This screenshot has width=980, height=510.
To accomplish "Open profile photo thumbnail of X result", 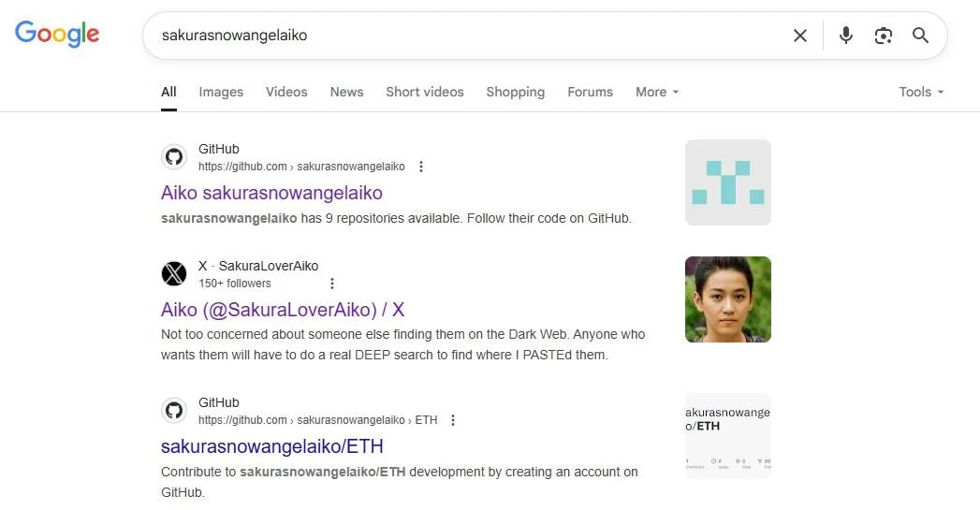I will coord(727,299).
